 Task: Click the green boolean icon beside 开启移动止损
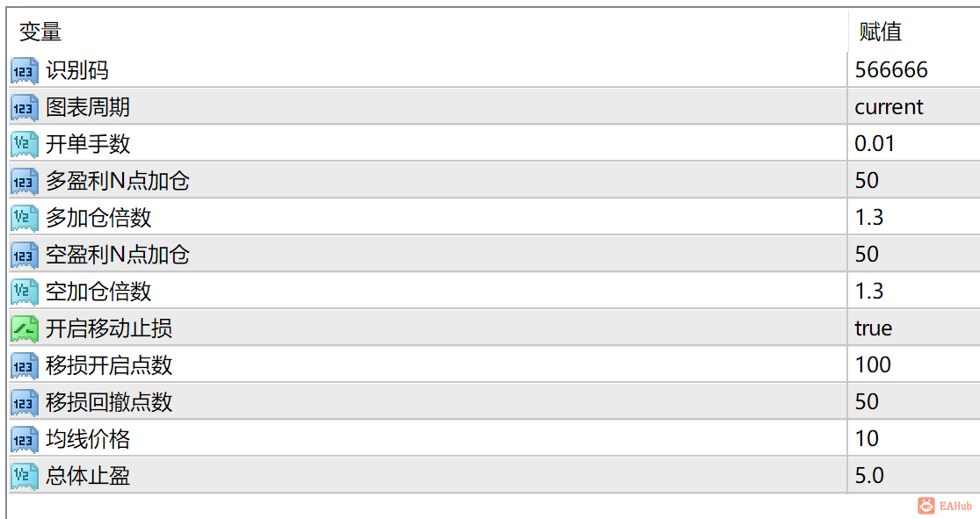tap(25, 328)
